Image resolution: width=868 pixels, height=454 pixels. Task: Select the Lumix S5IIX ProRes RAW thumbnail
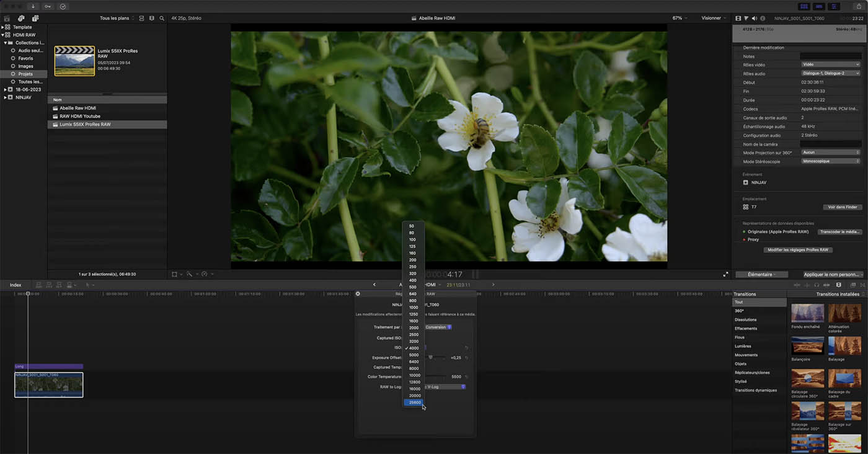74,61
